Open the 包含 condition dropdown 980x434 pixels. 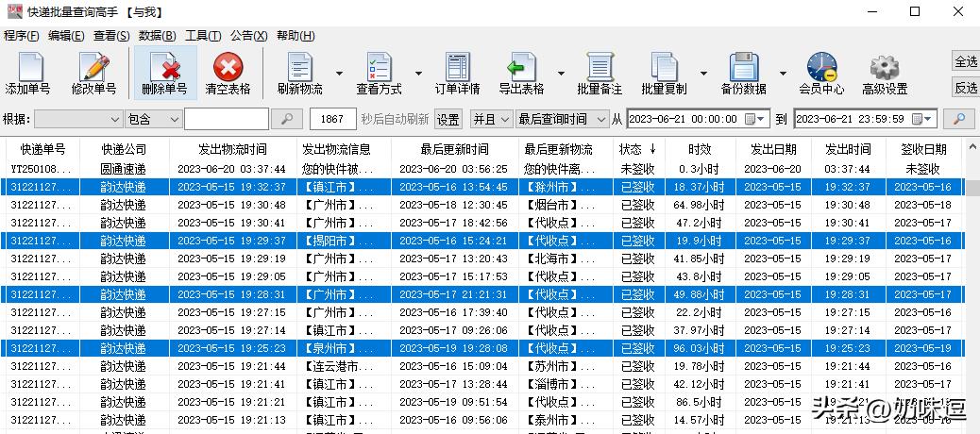point(154,119)
